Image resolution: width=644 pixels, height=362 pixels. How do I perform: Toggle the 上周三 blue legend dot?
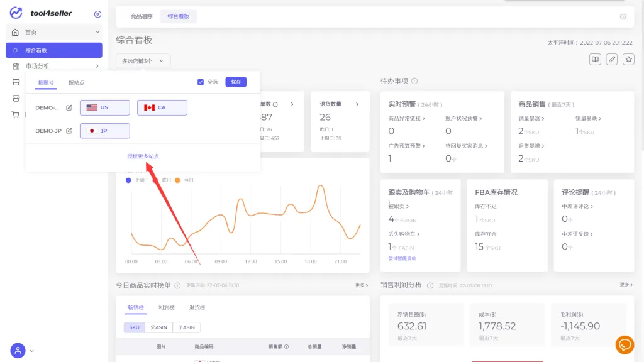coord(128,180)
